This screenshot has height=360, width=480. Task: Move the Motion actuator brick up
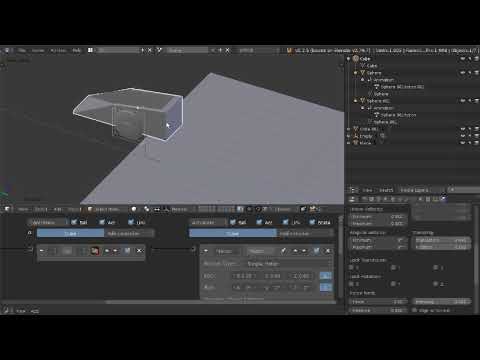(295, 251)
